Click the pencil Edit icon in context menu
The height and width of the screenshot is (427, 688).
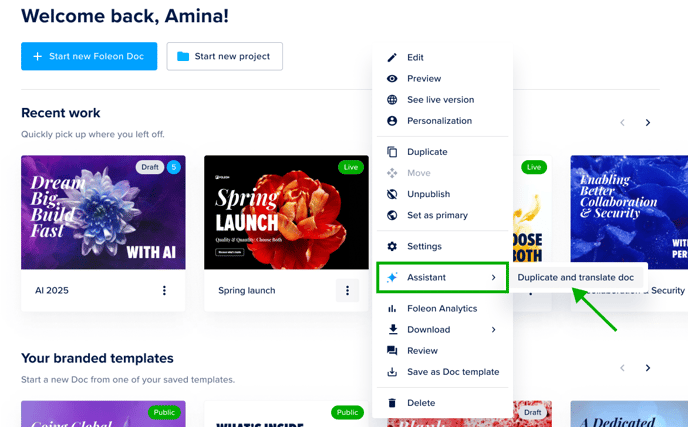pyautogui.click(x=392, y=57)
